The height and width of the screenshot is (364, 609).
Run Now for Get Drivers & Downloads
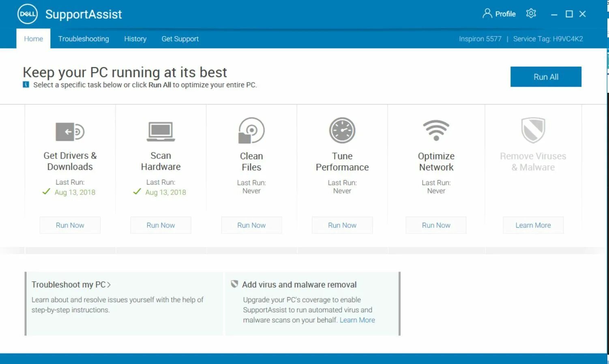point(70,225)
